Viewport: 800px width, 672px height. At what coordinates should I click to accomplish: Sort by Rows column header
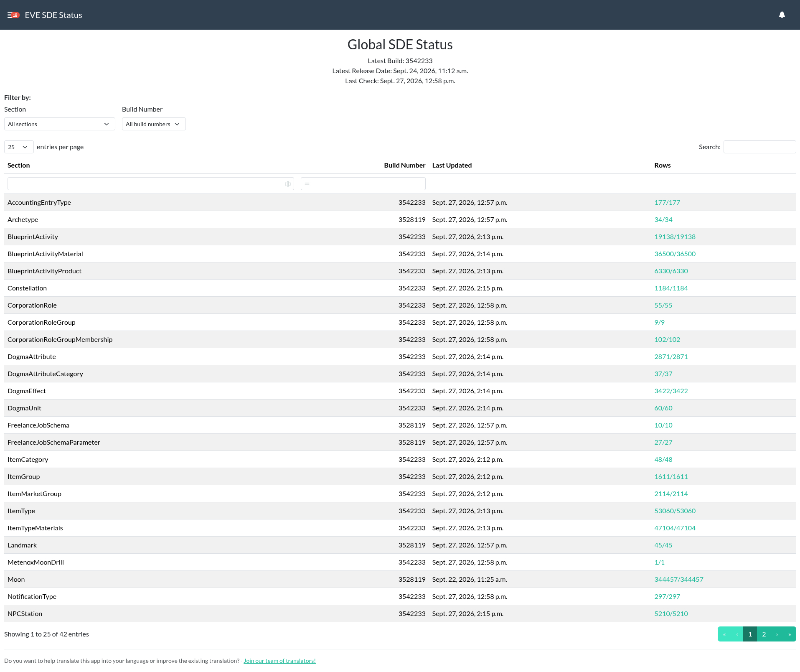pyautogui.click(x=663, y=165)
